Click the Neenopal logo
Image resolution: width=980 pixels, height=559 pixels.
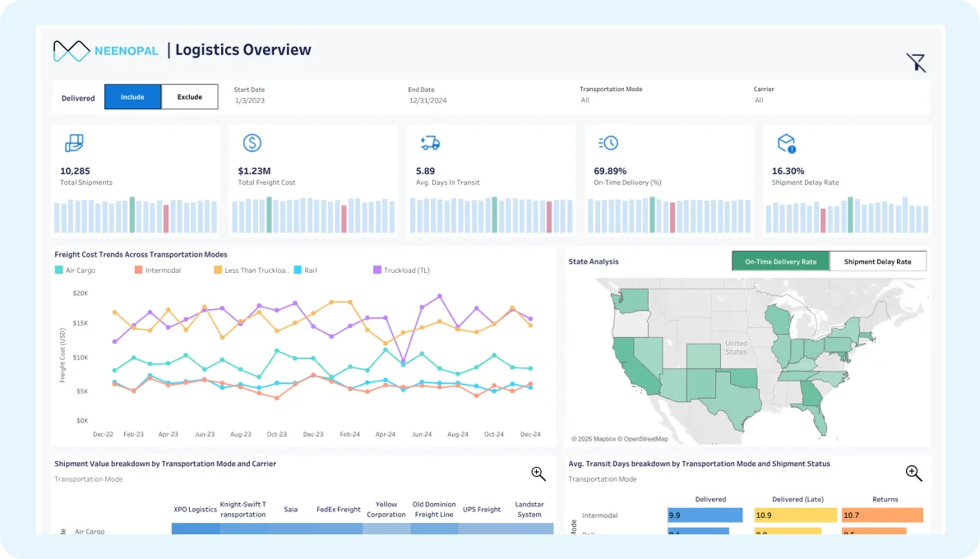pos(105,51)
